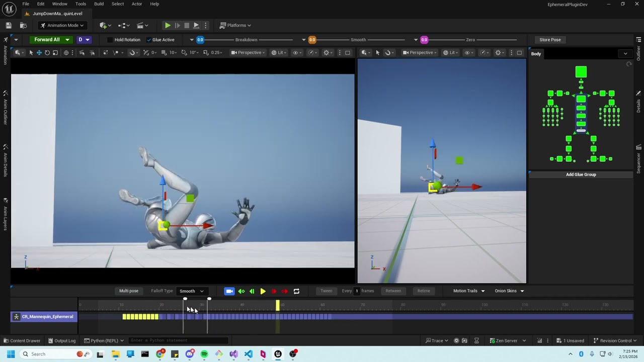
Task: Click the Select arrow tool in left viewport
Action: [x=31, y=52]
